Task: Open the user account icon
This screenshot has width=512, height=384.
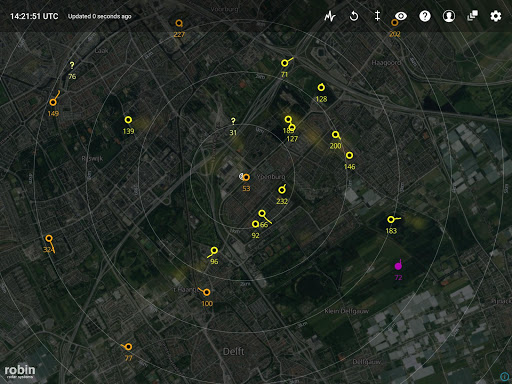Action: tap(449, 16)
